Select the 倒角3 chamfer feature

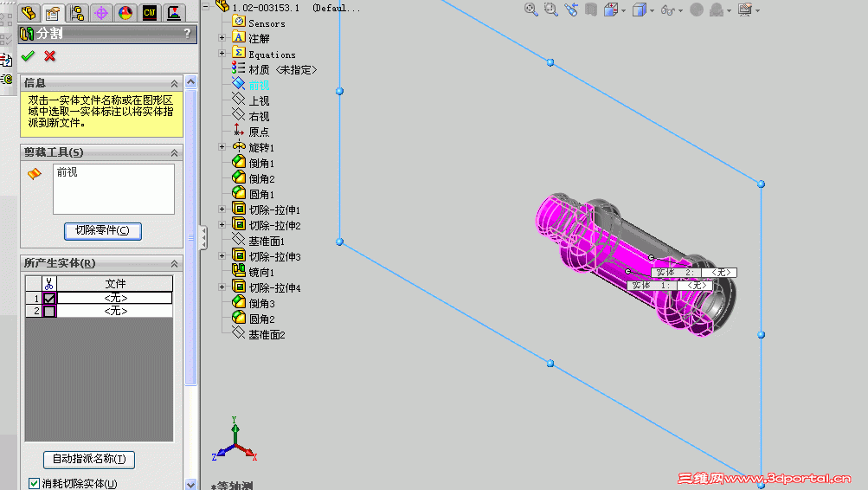[261, 303]
